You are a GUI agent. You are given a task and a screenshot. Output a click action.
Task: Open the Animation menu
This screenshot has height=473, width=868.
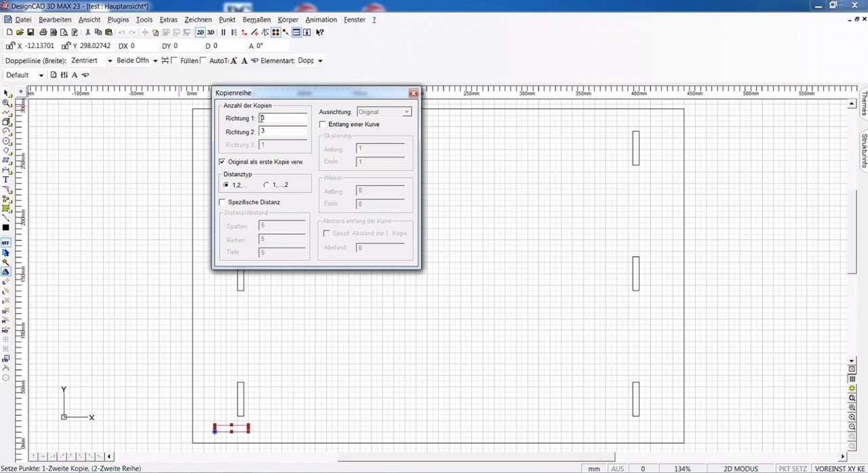click(x=321, y=20)
